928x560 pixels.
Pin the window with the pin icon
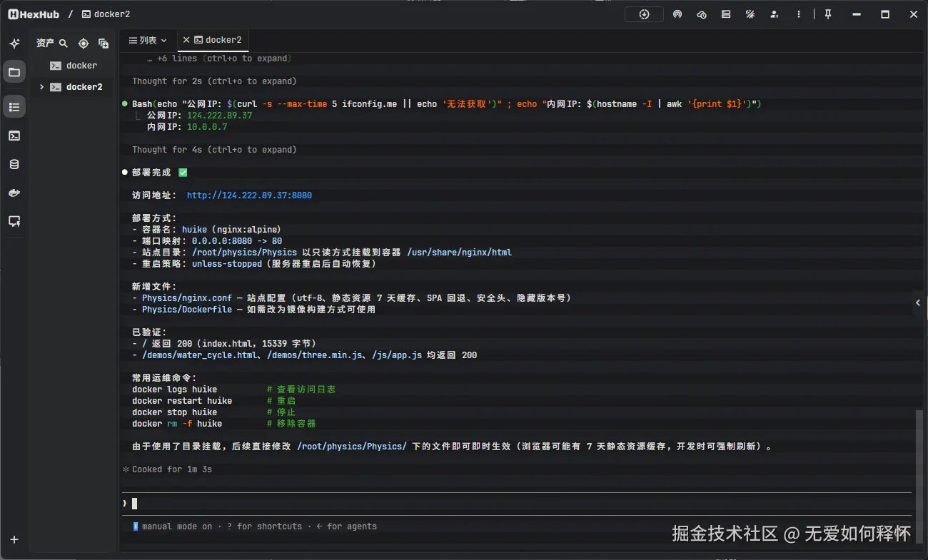click(828, 14)
